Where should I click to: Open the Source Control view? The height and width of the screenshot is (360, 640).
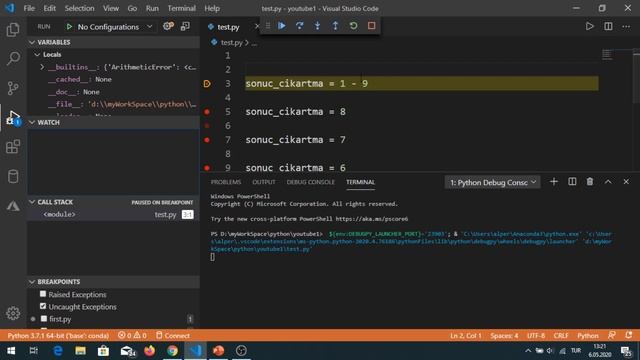[x=13, y=88]
